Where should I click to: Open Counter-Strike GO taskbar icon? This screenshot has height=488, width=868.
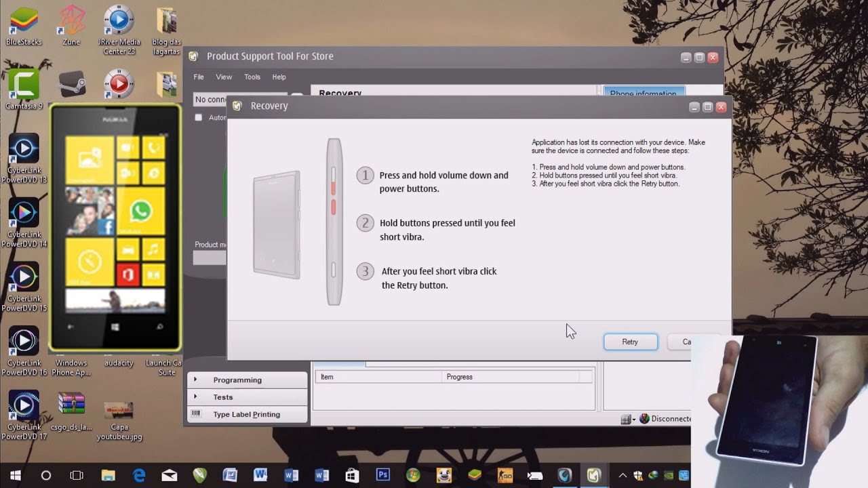505,475
